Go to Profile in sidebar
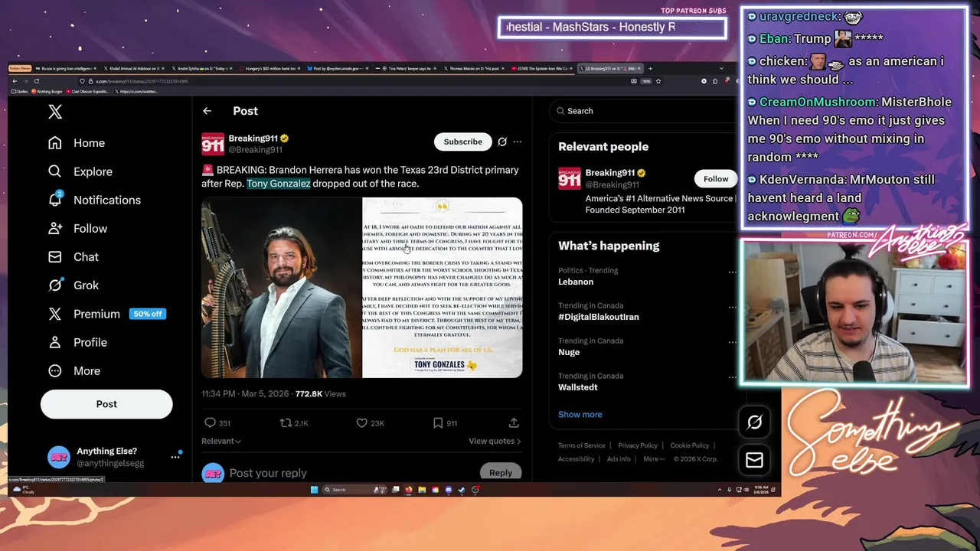This screenshot has height=551, width=980. pos(77,342)
